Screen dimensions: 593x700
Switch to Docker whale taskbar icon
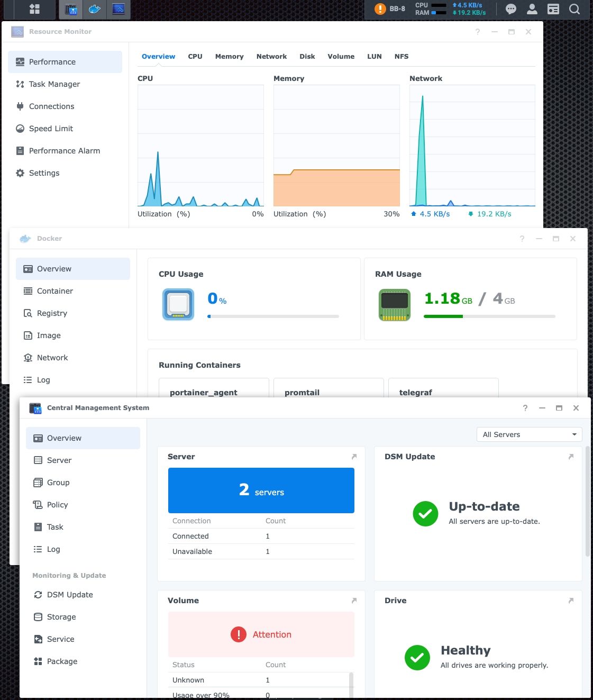coord(95,9)
